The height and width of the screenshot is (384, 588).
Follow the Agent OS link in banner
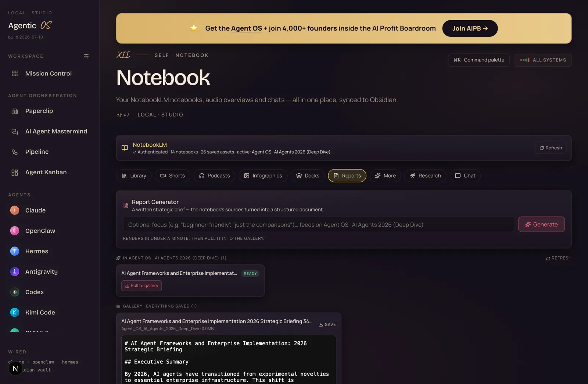pyautogui.click(x=246, y=28)
